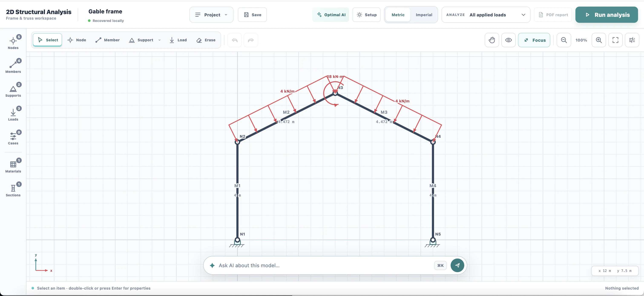Zoom out with magnifier minus icon
Screen dimensions: 644x296
click(564, 40)
